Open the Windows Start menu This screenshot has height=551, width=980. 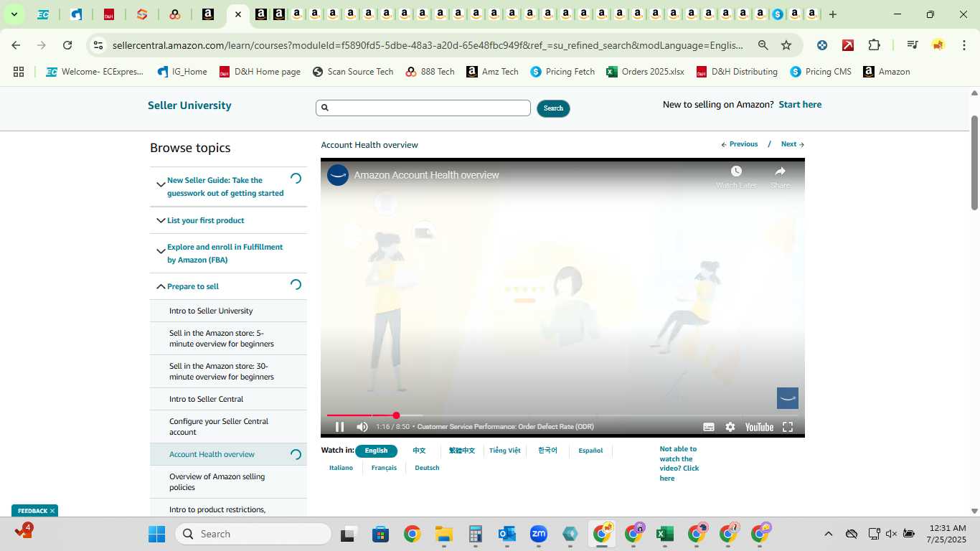156,534
